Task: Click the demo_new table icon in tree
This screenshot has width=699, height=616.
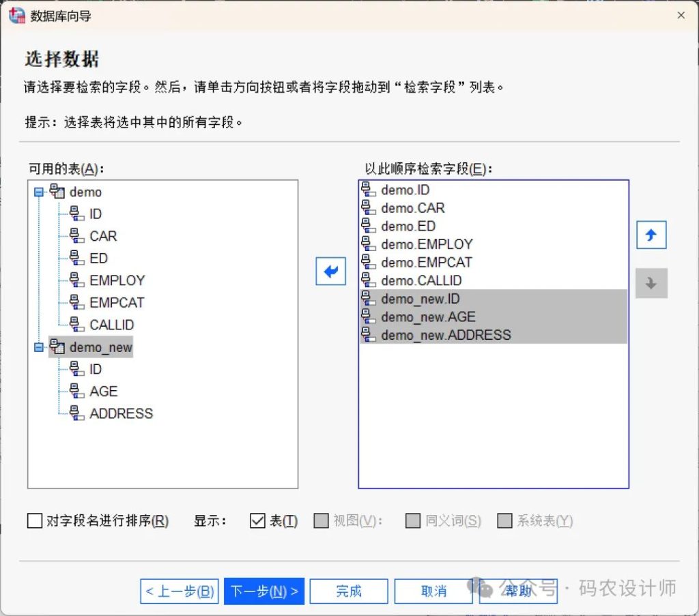Action: coord(57,347)
